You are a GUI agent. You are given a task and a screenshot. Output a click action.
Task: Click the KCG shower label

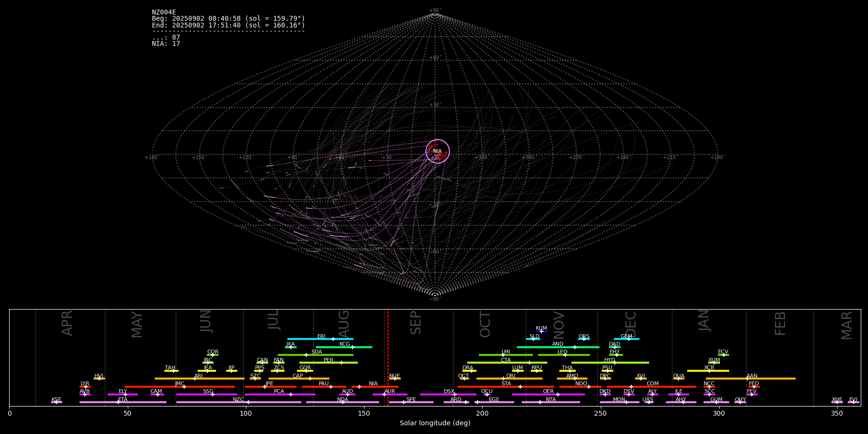point(345,344)
